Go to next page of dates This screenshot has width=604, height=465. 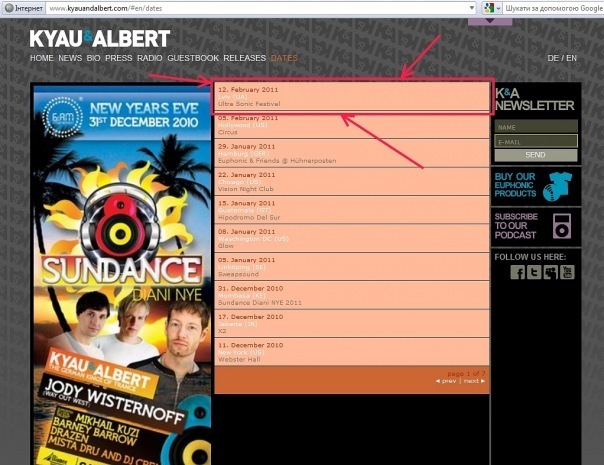point(474,381)
